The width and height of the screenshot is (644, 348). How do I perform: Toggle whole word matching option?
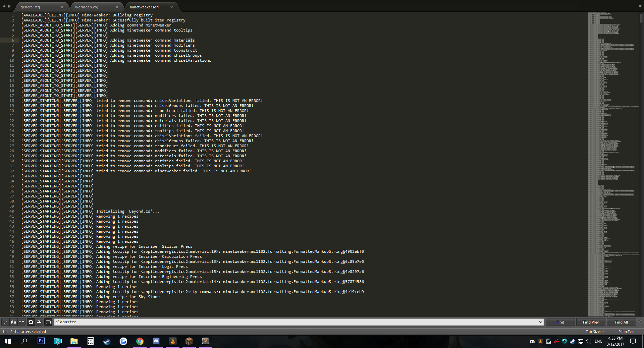click(x=21, y=322)
